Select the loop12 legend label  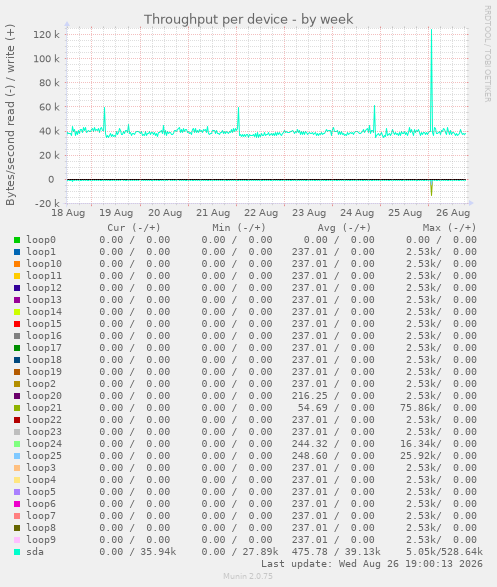(44, 288)
